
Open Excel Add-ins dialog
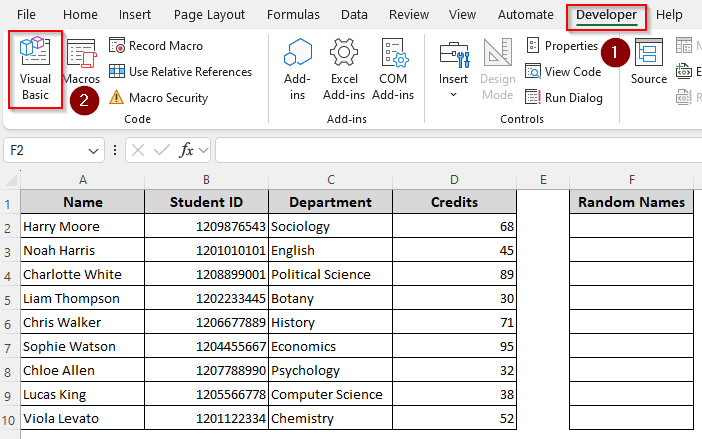pos(344,69)
